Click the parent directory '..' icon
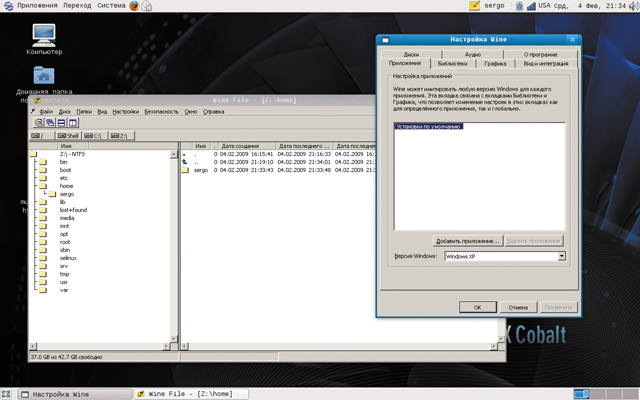This screenshot has width=640, height=400. coord(184,162)
